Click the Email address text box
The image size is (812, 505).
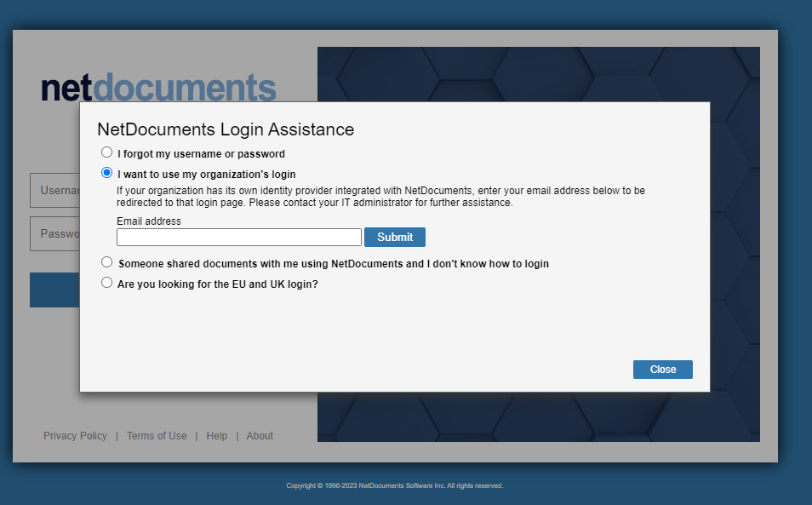click(238, 238)
